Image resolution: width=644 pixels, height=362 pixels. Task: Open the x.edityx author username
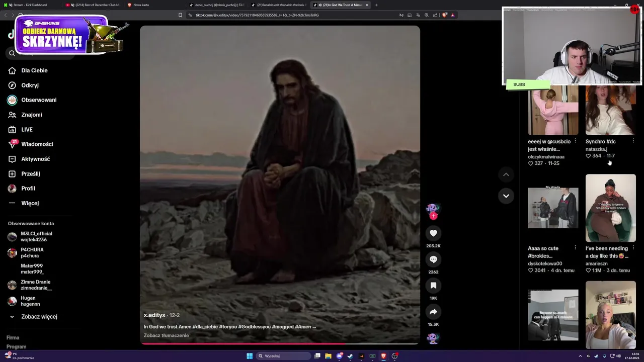pyautogui.click(x=154, y=315)
